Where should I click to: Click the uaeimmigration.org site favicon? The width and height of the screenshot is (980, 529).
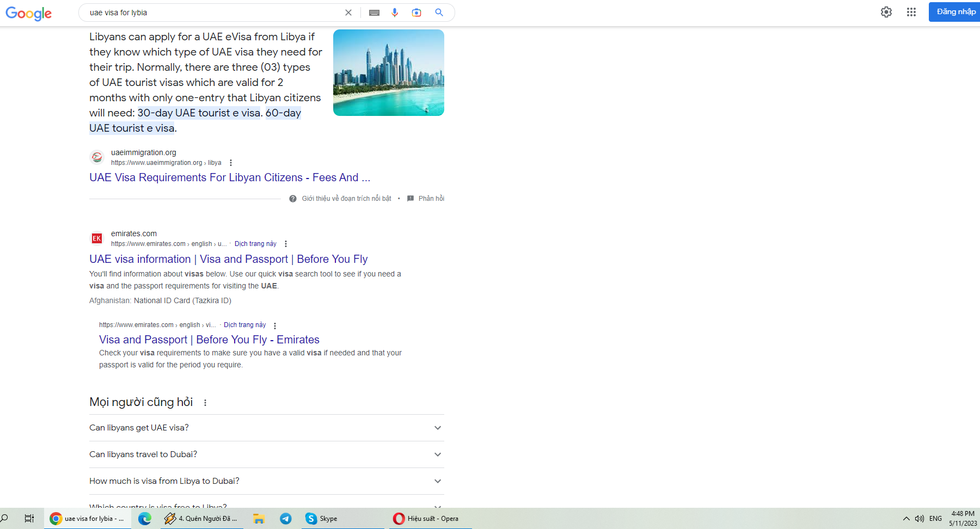[x=97, y=157]
